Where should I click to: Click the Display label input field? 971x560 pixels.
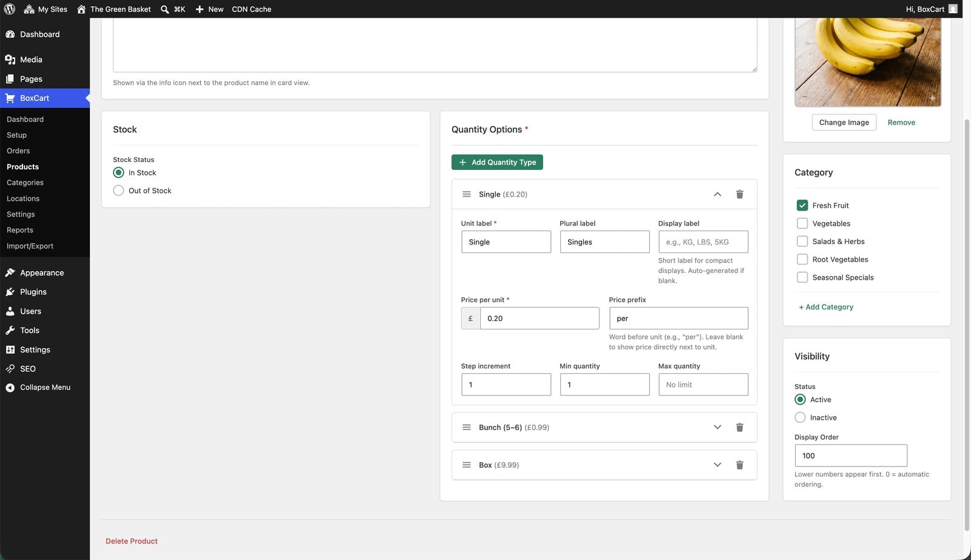(703, 242)
